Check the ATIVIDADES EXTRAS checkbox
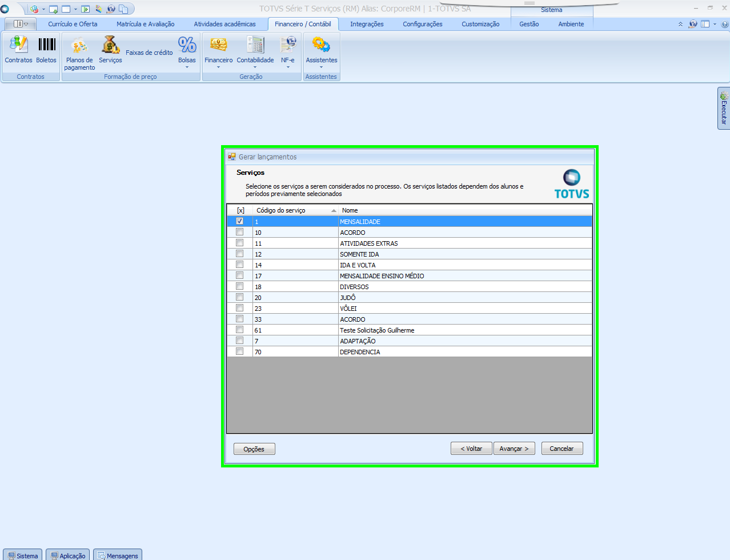This screenshot has height=560, width=730. 240,243
